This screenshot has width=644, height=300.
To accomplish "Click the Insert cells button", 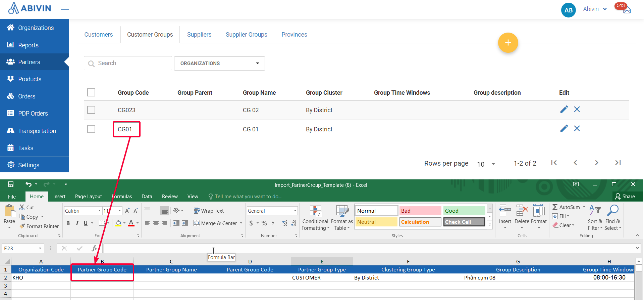I will point(505,217).
